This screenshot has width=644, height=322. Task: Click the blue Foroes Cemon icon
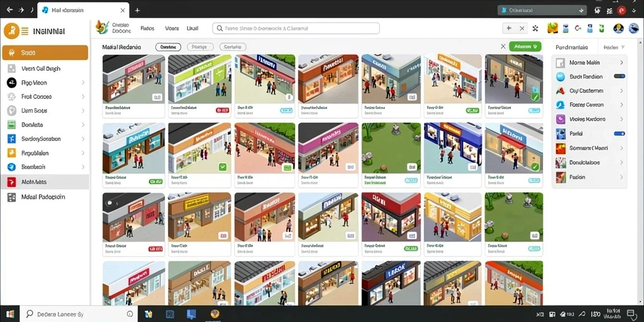(560, 105)
